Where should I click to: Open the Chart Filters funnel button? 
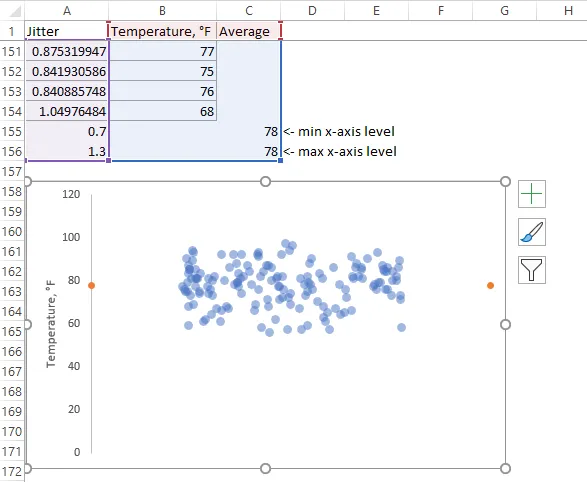(532, 270)
